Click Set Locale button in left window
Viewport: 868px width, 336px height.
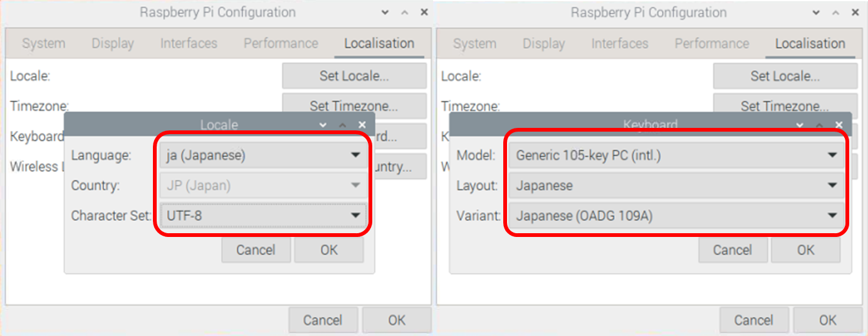pos(354,76)
